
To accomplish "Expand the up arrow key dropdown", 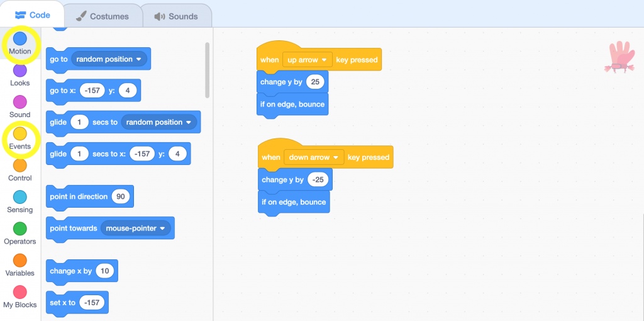I will 308,60.
